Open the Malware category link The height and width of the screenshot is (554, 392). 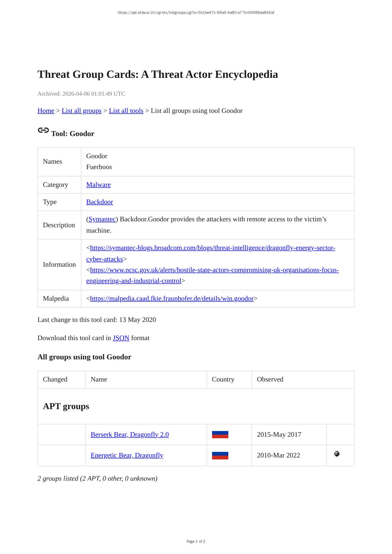98,185
